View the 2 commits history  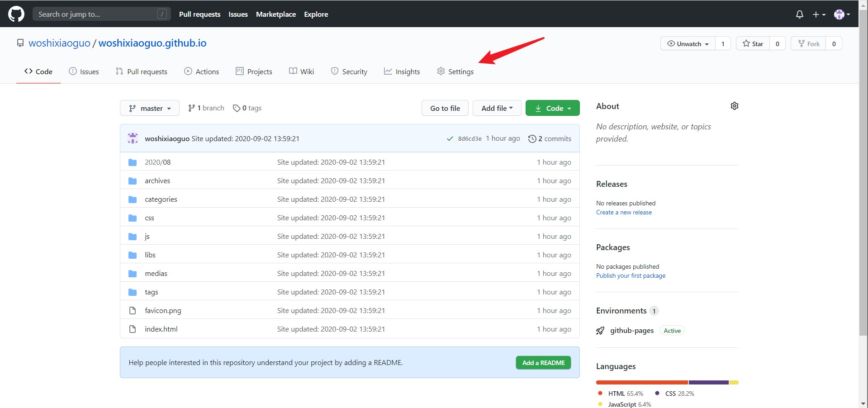pyautogui.click(x=550, y=139)
